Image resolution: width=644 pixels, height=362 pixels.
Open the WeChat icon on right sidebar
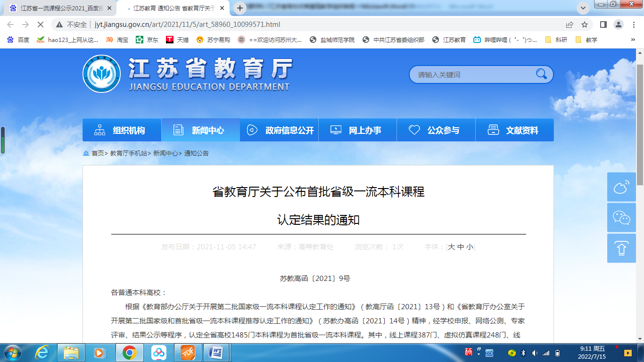tap(621, 217)
